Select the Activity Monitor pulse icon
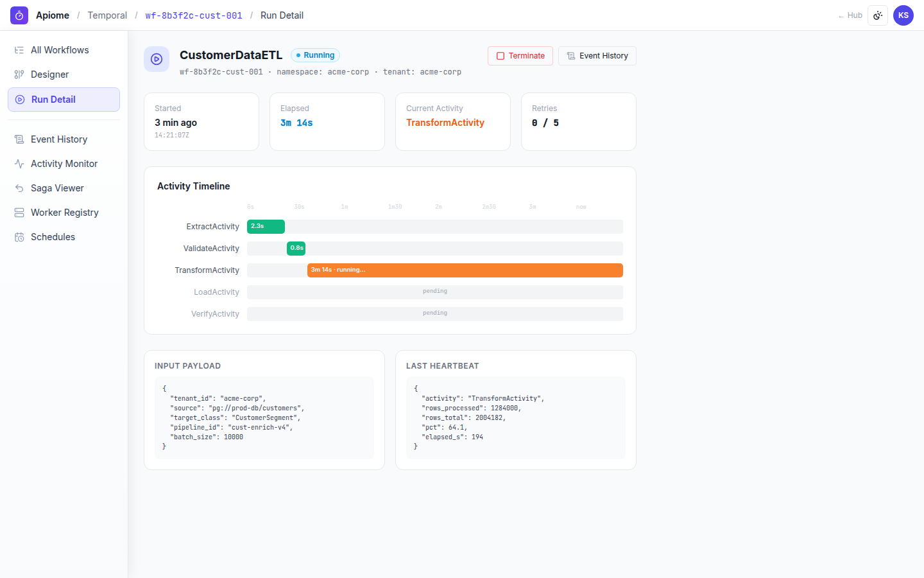This screenshot has height=578, width=924. point(19,164)
